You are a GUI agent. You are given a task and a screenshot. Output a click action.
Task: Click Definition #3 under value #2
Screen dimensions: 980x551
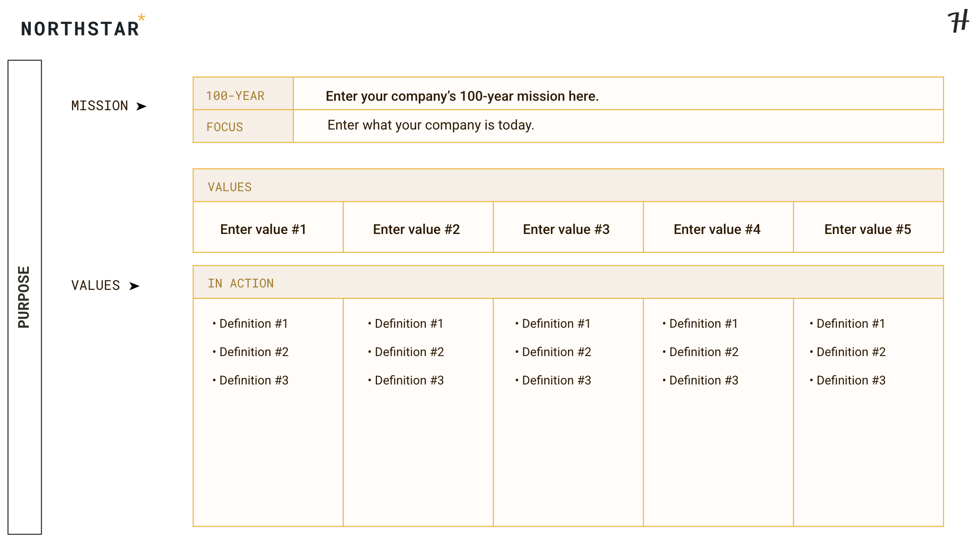[x=409, y=380]
